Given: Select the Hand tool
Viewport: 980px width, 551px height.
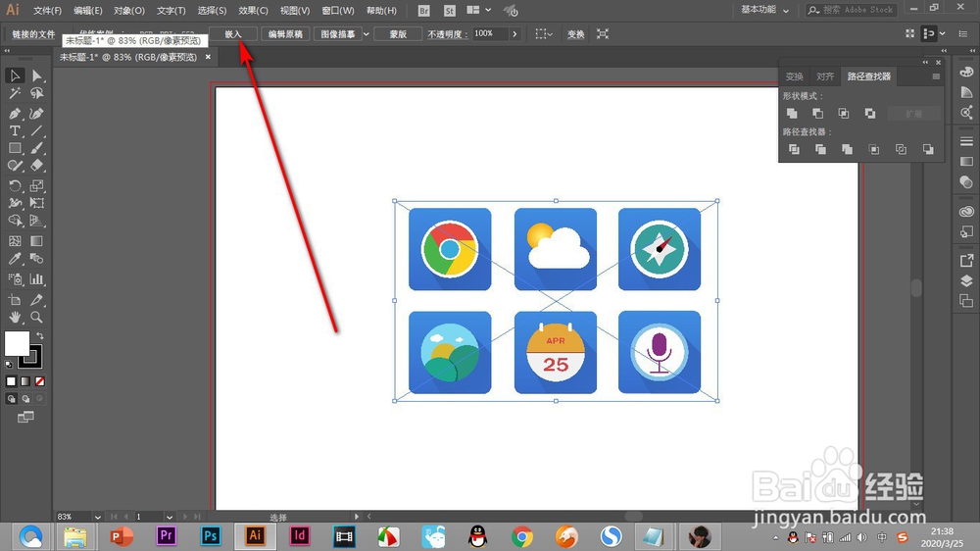Looking at the screenshot, I should (x=15, y=317).
